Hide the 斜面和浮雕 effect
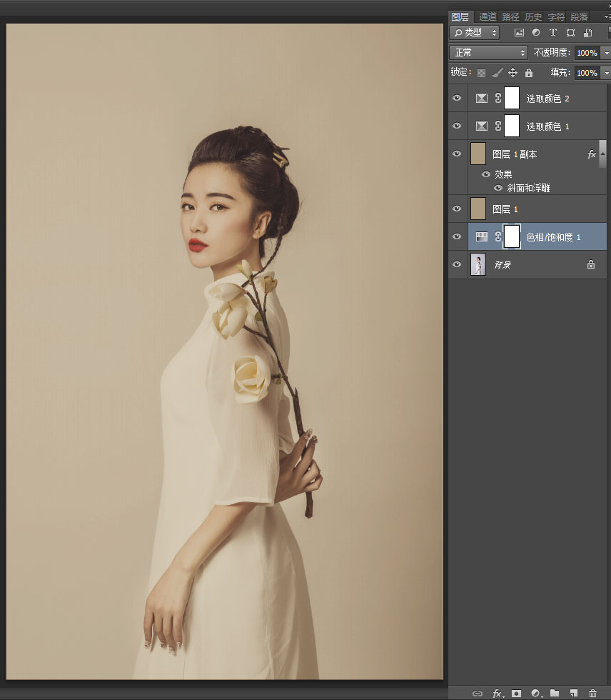 coord(498,188)
